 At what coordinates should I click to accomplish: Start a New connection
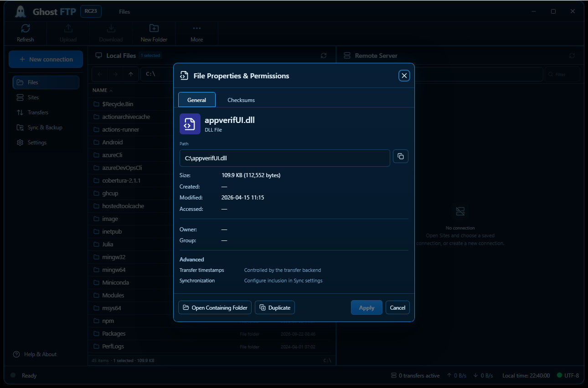pyautogui.click(x=46, y=59)
